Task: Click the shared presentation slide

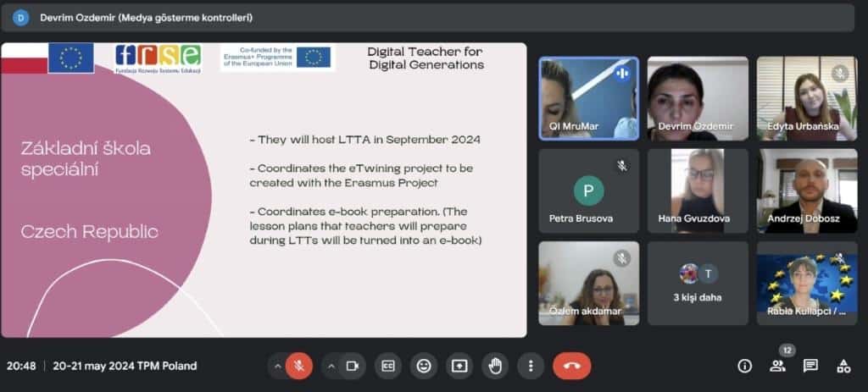Action: tap(264, 190)
